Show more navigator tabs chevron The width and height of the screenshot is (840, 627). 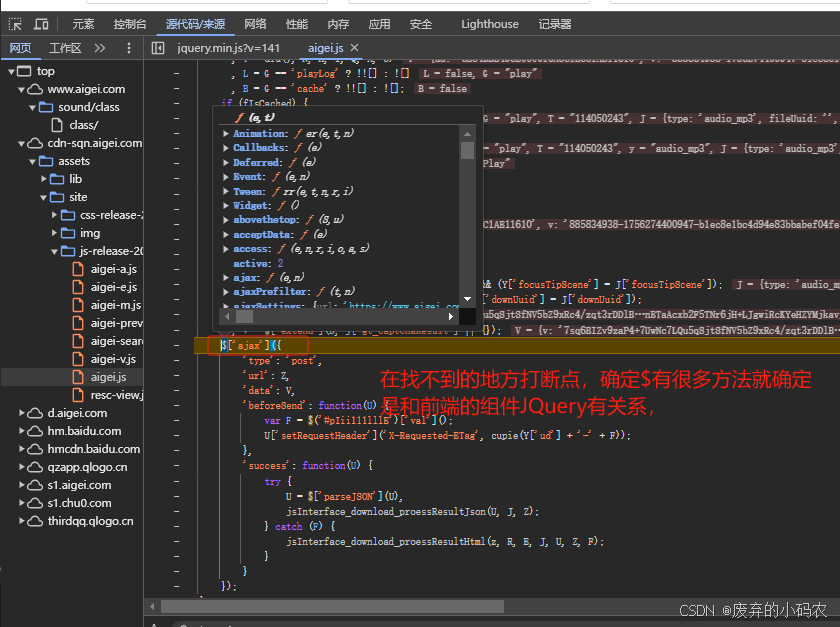point(100,48)
